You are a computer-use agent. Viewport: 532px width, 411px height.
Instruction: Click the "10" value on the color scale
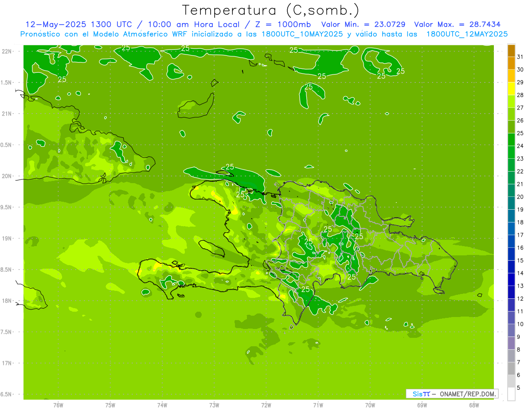pos(520,324)
